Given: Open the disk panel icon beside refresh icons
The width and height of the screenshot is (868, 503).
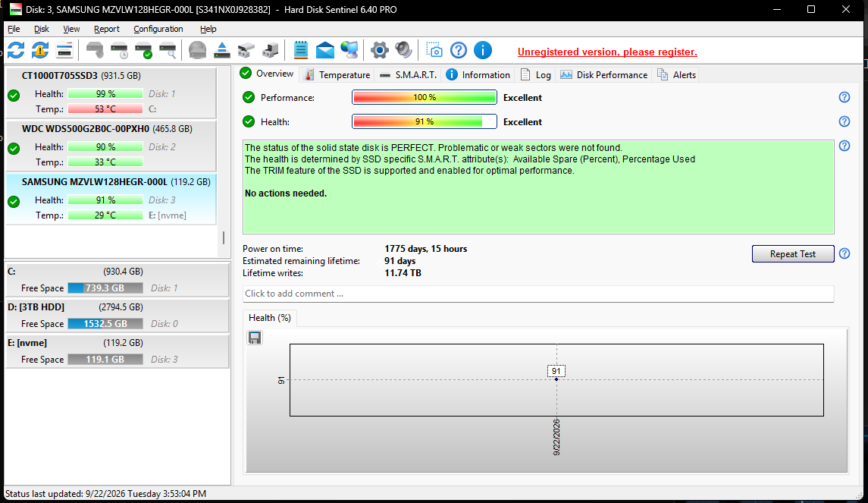Looking at the screenshot, I should (x=64, y=50).
